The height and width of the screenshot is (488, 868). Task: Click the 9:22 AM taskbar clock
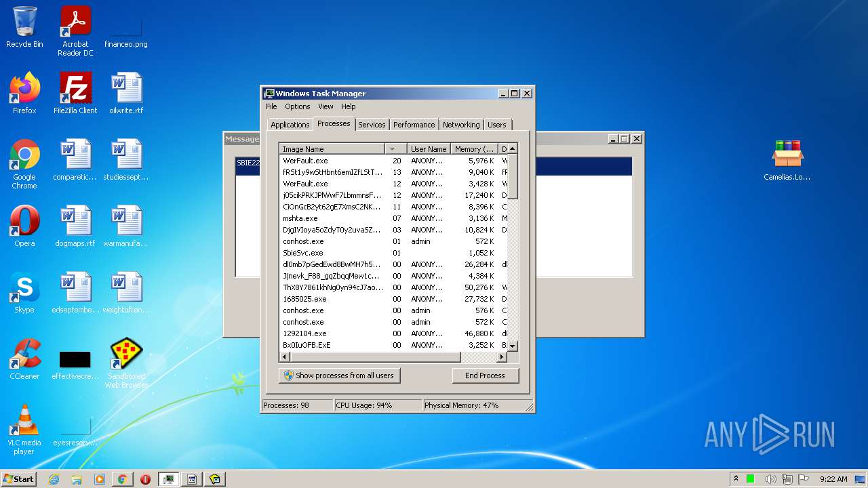click(833, 479)
